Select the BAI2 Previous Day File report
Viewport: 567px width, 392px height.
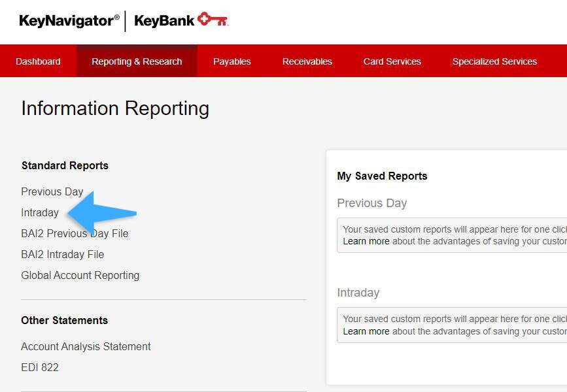coord(75,233)
